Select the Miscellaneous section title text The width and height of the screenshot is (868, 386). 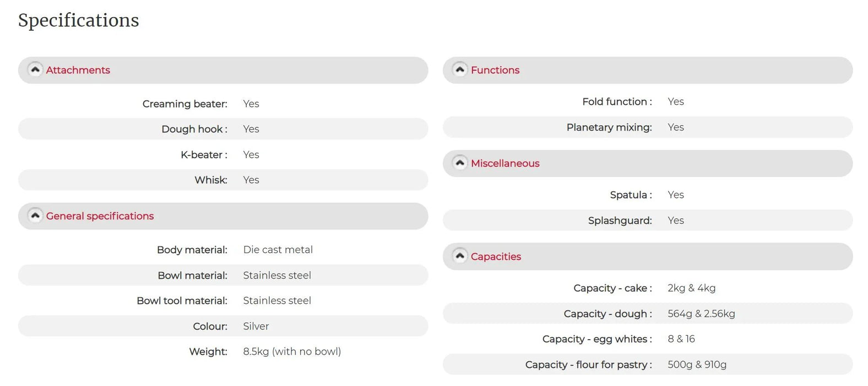(505, 163)
